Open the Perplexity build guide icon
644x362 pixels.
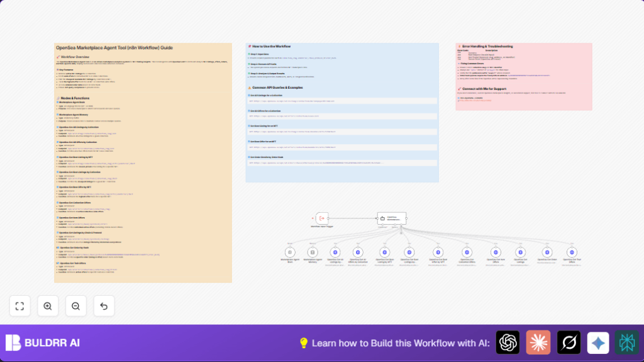click(627, 342)
